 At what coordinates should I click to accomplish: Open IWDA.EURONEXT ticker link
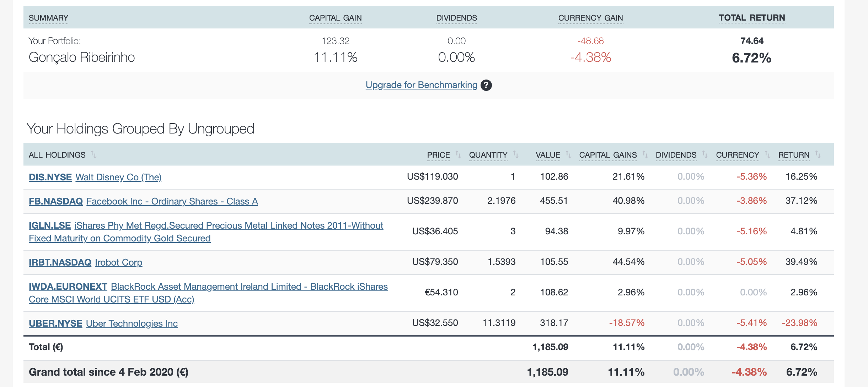coord(68,287)
